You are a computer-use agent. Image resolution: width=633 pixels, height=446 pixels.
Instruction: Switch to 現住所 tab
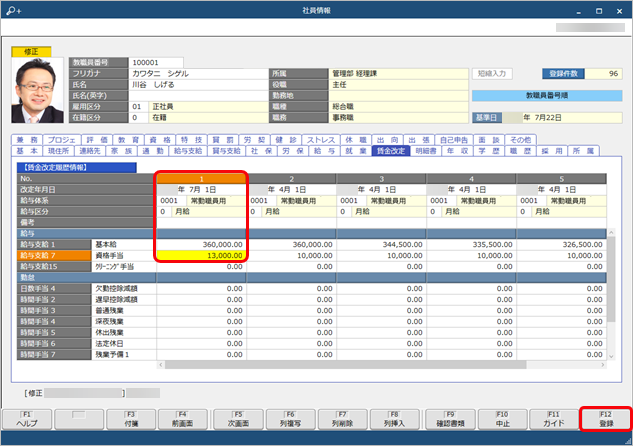pos(59,151)
